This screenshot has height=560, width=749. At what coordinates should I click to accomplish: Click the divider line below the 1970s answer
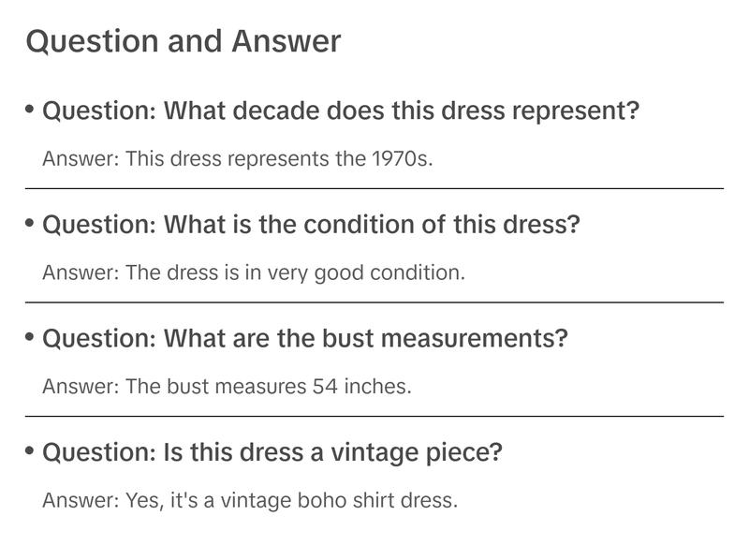pos(374,188)
